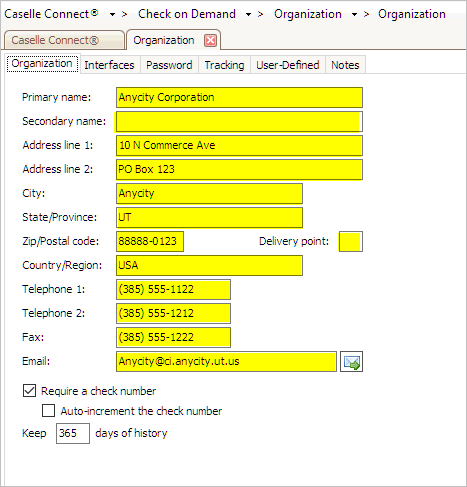Enable Auto-increment the check number
The image size is (467, 487).
(x=49, y=411)
